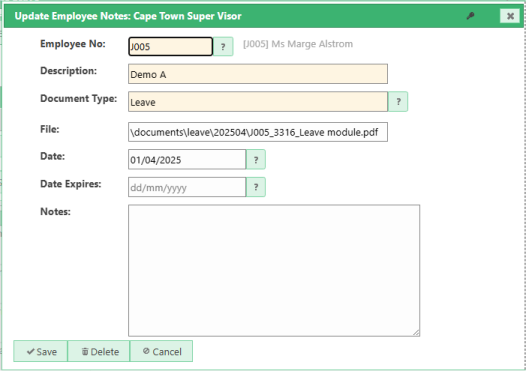Save the employee note
The width and height of the screenshot is (526, 371).
(x=41, y=351)
